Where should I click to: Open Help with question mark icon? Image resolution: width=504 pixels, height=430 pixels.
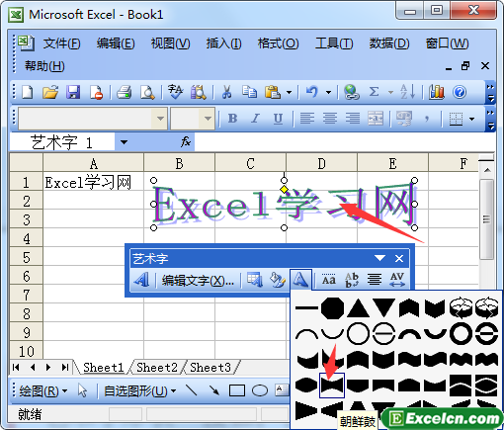[x=460, y=92]
